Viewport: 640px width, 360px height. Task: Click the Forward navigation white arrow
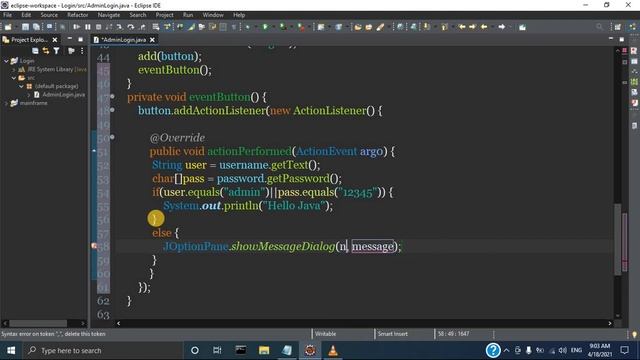502,27
